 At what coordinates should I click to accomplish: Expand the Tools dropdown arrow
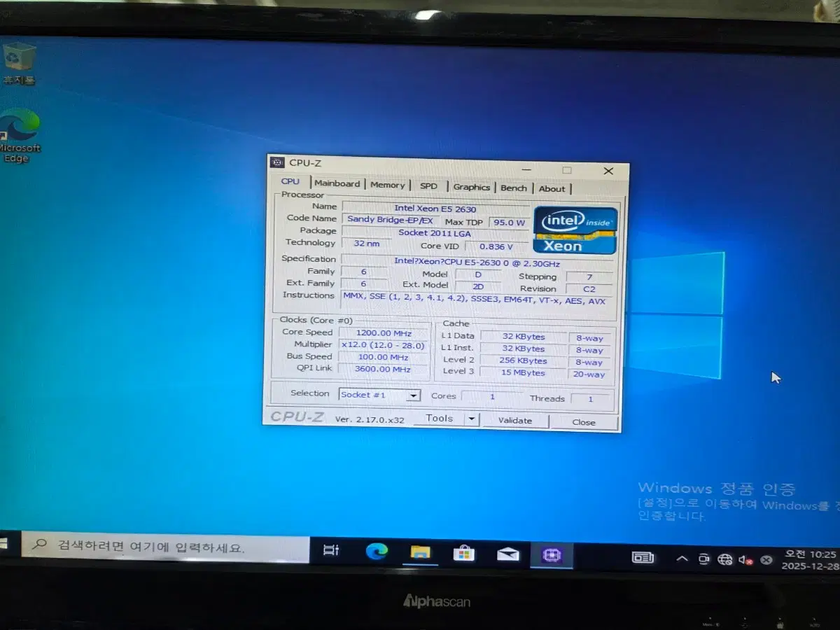(x=472, y=419)
